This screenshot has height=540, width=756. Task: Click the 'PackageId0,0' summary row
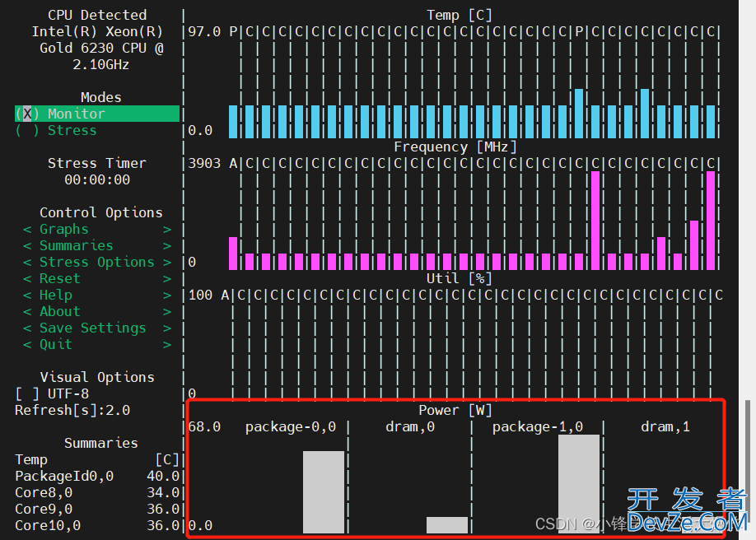[x=97, y=476]
